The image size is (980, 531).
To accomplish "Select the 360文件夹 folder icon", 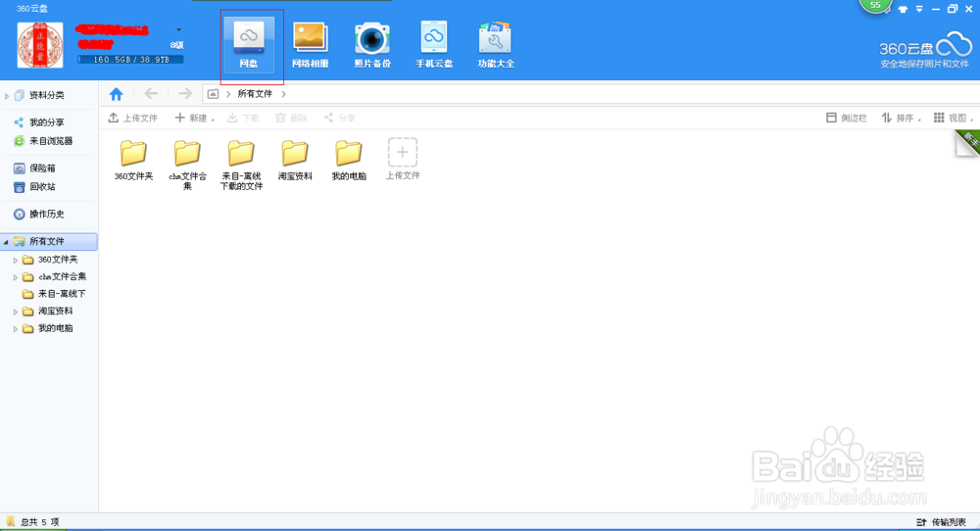I will (133, 153).
